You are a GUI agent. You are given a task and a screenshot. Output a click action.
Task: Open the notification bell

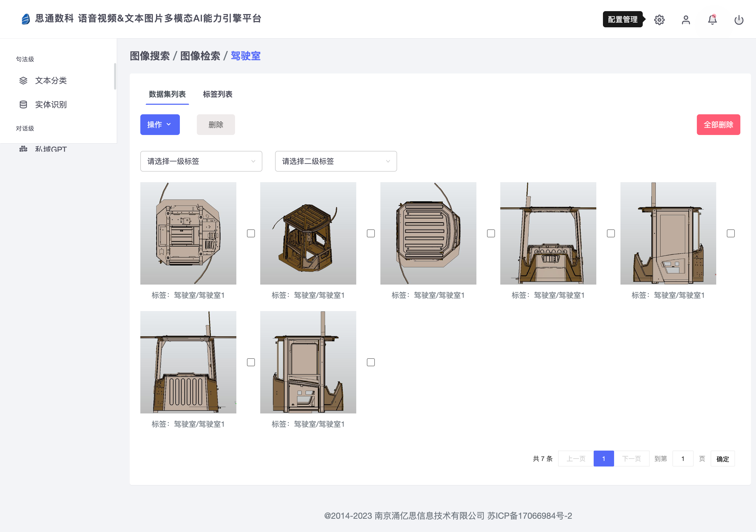pos(712,20)
